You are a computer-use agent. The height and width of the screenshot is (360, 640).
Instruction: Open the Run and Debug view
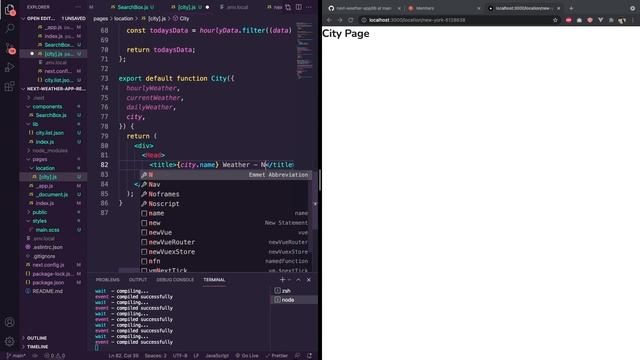9,67
